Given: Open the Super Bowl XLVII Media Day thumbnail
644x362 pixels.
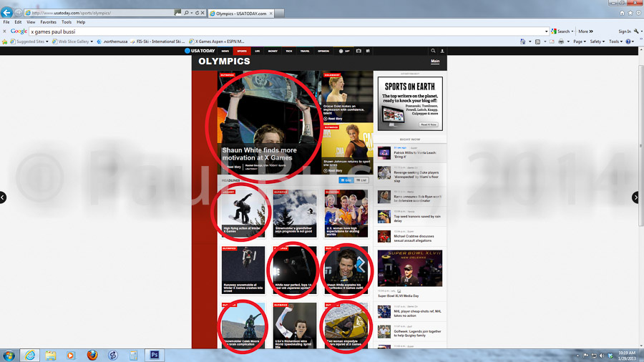Looking at the screenshot, I should (x=410, y=268).
